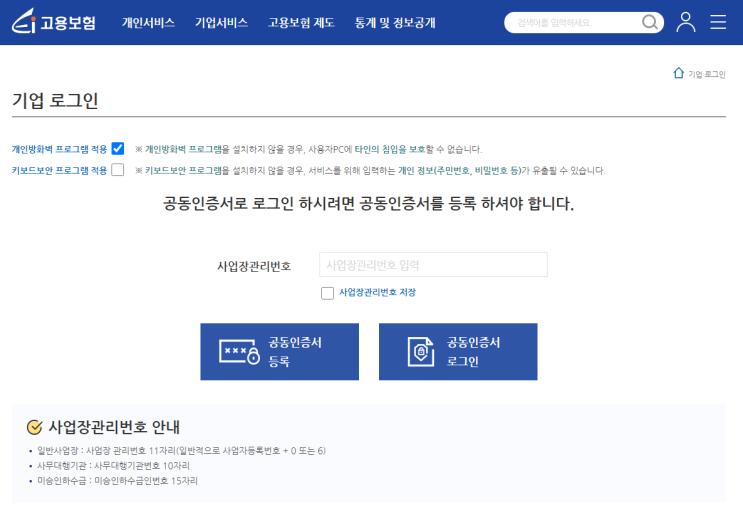Click the home icon in the breadcrumb

coord(679,73)
